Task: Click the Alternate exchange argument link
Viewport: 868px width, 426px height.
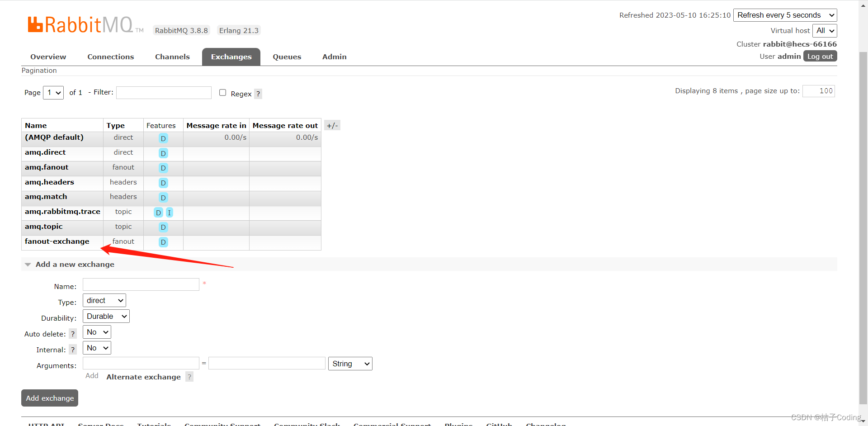Action: pyautogui.click(x=143, y=377)
